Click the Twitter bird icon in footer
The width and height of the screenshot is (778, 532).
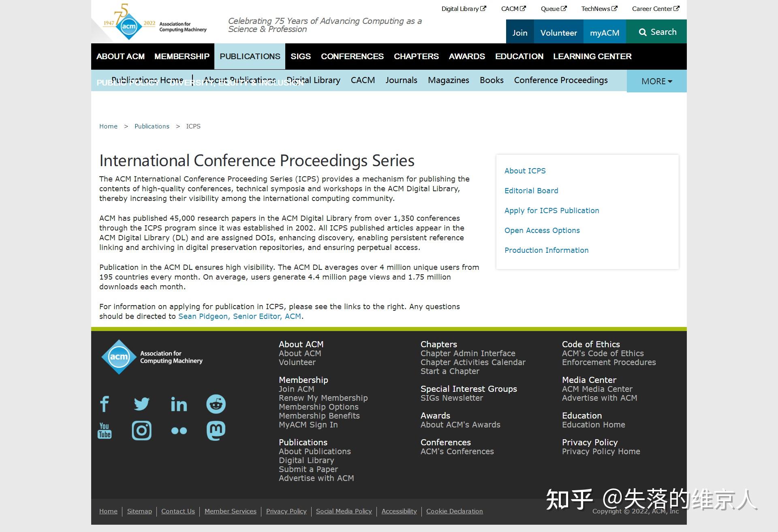(x=141, y=404)
